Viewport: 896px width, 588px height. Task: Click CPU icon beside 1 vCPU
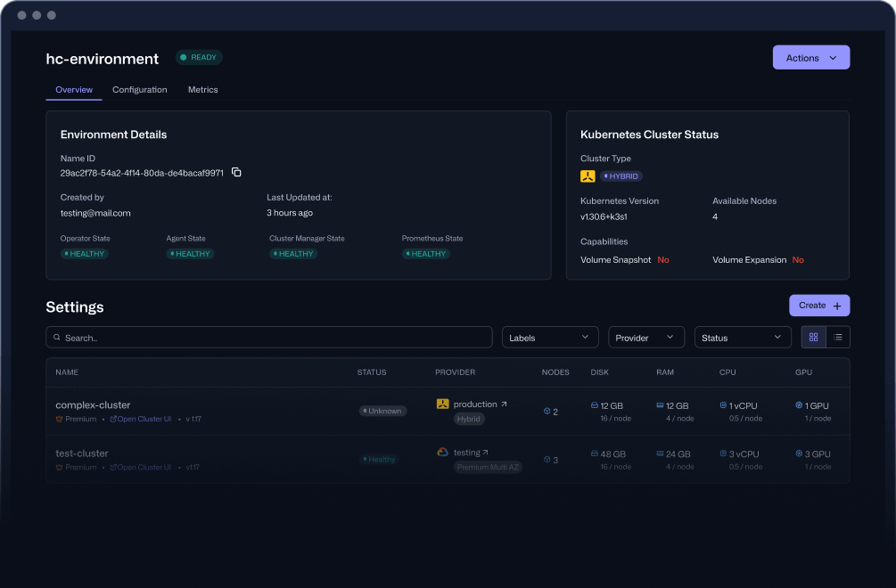(723, 405)
